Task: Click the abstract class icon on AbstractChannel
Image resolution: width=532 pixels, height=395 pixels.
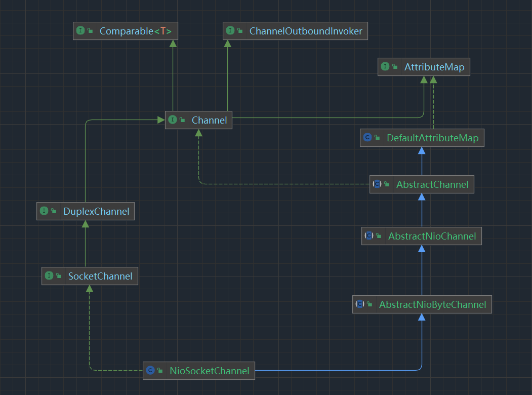Action: (377, 184)
